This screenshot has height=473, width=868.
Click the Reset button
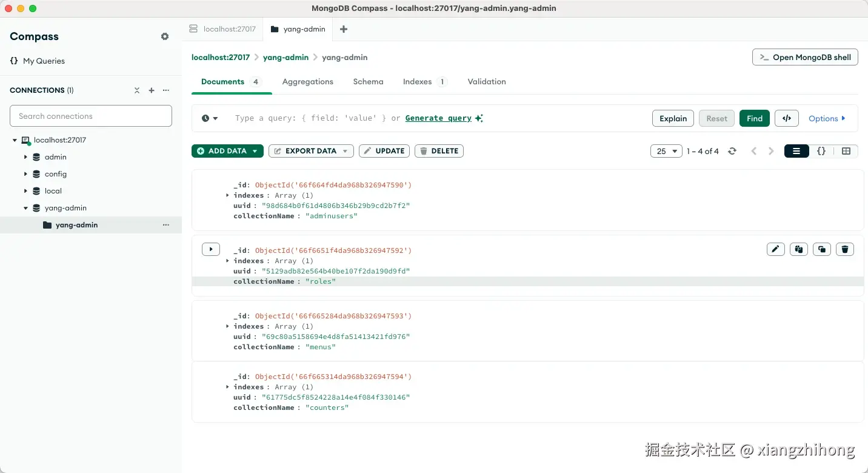pos(716,118)
